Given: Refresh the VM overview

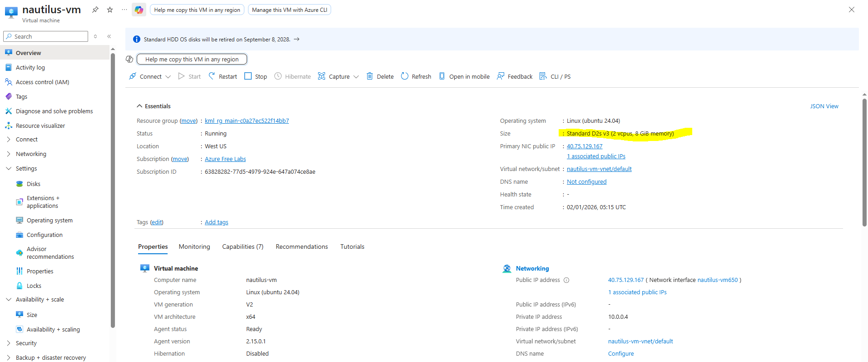Looking at the screenshot, I should (x=416, y=76).
